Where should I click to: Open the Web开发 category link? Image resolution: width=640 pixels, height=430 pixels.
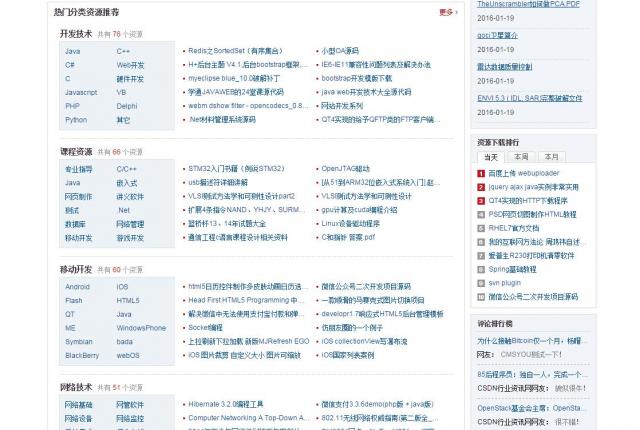coord(130,65)
